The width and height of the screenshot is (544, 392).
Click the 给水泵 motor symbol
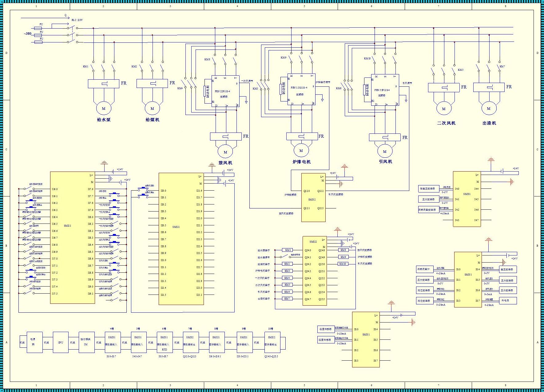tap(104, 108)
